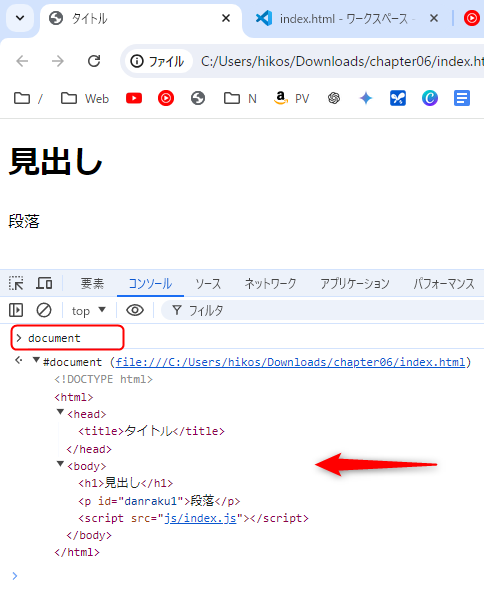This screenshot has width=484, height=591.
Task: Select the </body> closing tag line
Action: click(x=89, y=535)
